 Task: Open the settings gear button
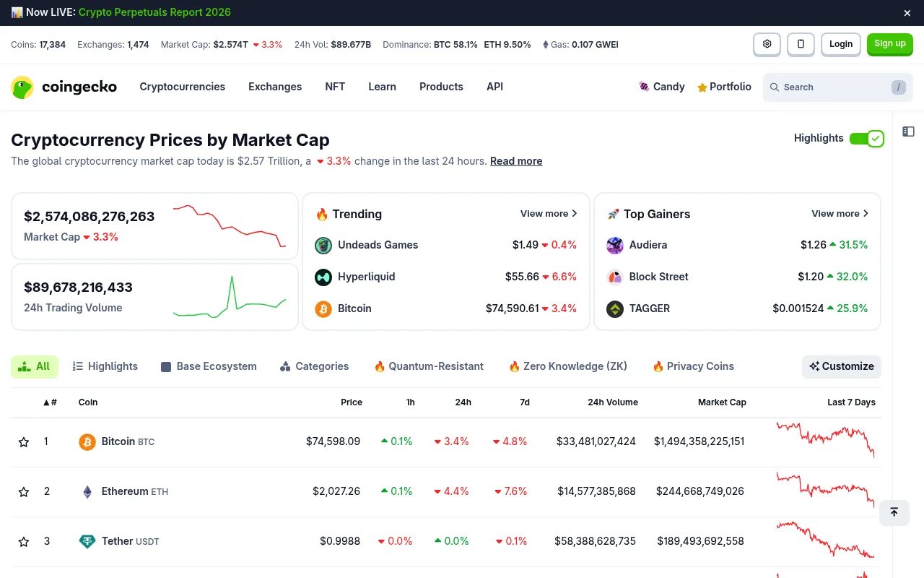click(x=767, y=44)
